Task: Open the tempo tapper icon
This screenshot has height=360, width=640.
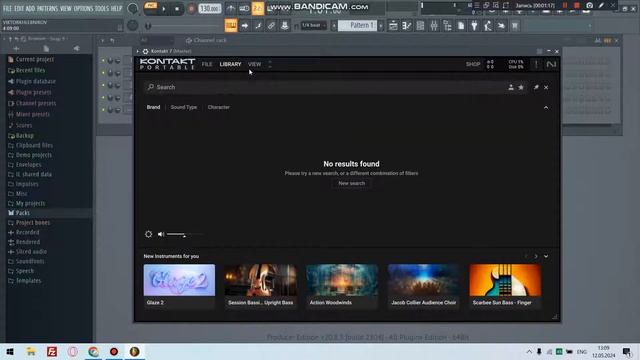Action: tap(488, 26)
